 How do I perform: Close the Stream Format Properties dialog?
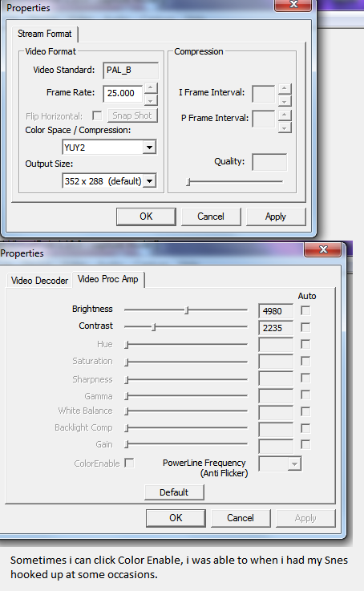click(293, 5)
